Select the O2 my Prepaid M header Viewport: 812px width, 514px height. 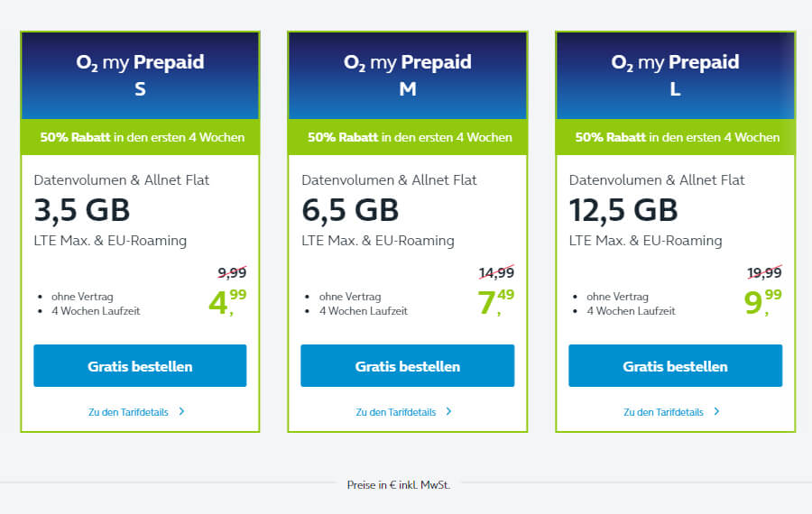click(x=407, y=75)
